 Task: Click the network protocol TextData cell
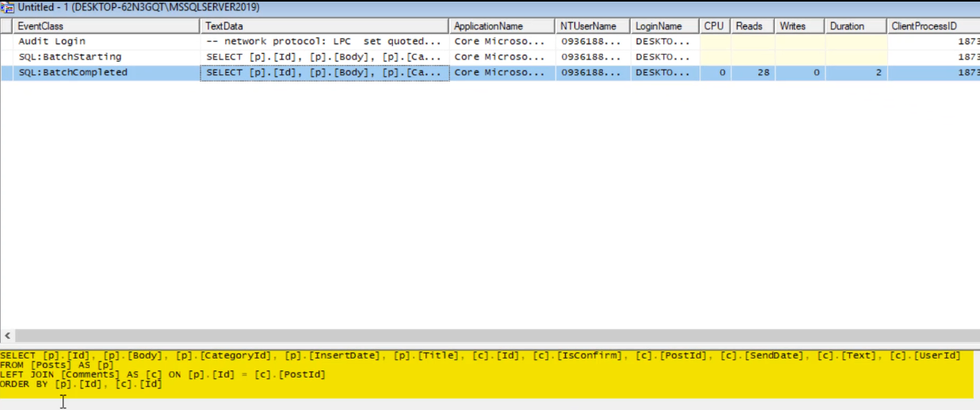[324, 41]
